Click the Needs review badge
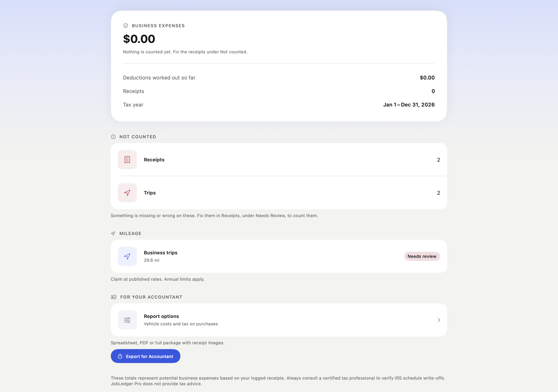The height and width of the screenshot is (392, 558). tap(422, 256)
